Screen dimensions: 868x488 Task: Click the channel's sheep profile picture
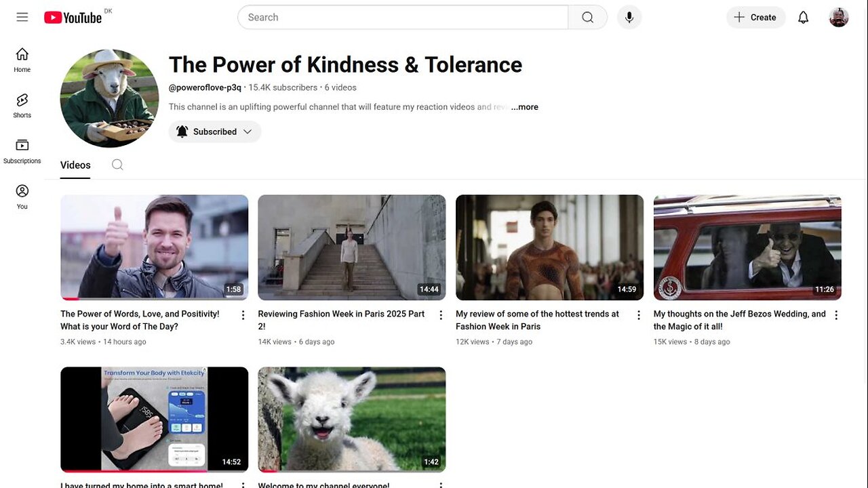tap(109, 98)
